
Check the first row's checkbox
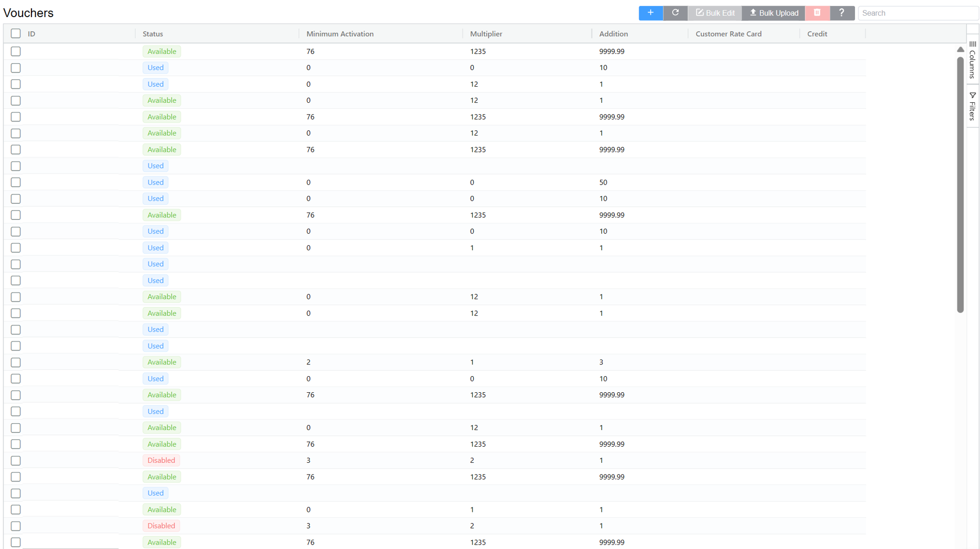(x=16, y=51)
